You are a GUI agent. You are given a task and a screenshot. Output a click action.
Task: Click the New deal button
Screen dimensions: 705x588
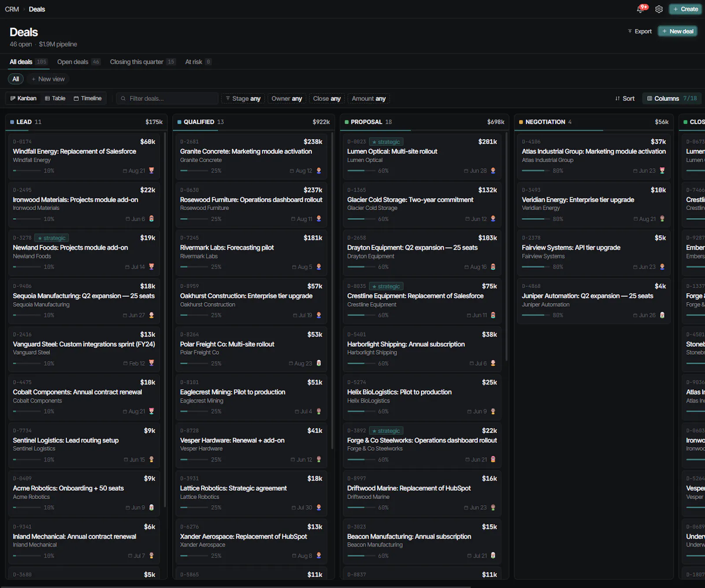pyautogui.click(x=678, y=31)
